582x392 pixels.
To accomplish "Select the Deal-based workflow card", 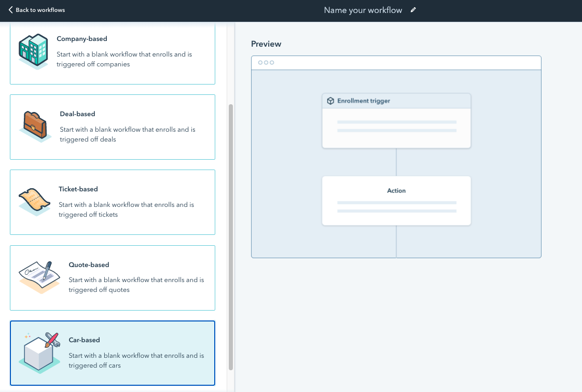I will [x=113, y=127].
